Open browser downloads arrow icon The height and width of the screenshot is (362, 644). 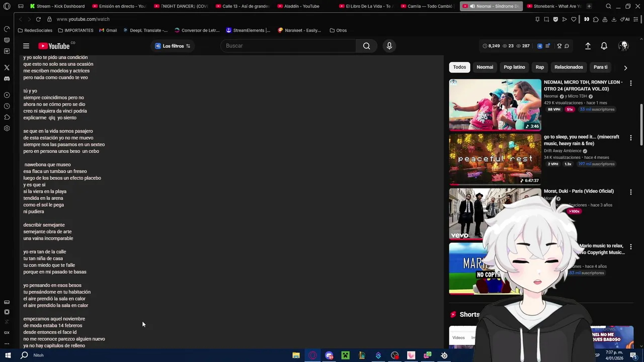614,19
